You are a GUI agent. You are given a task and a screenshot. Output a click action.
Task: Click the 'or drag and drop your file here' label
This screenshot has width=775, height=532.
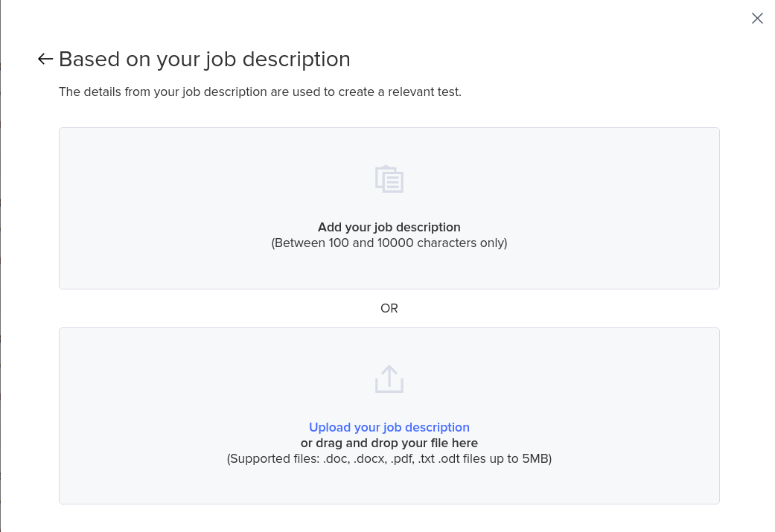coord(389,443)
